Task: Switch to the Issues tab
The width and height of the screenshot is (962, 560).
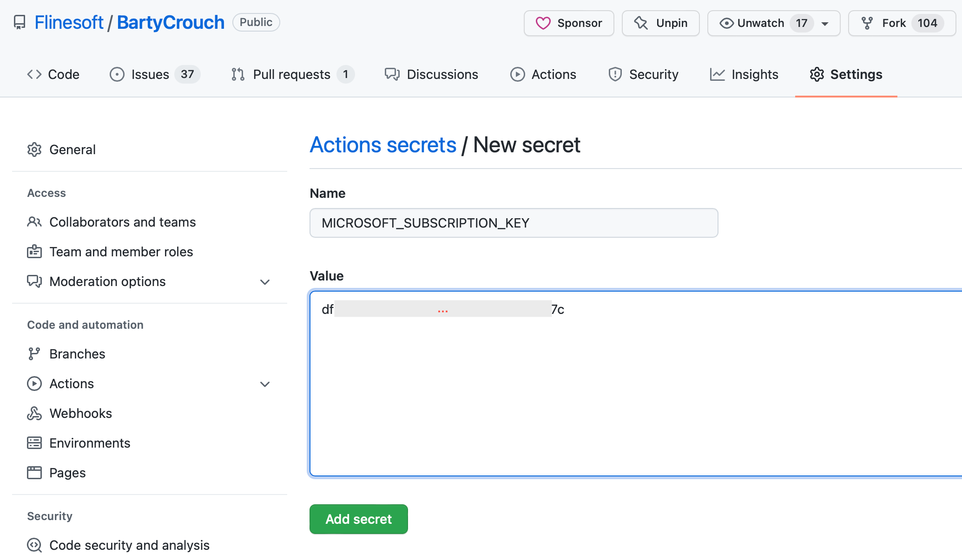Action: point(155,74)
